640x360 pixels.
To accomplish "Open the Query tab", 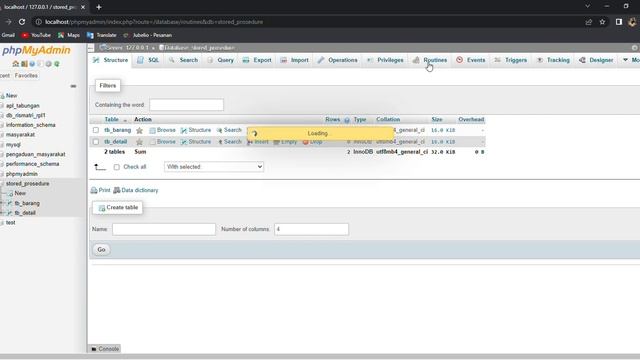I will pyautogui.click(x=220, y=60).
